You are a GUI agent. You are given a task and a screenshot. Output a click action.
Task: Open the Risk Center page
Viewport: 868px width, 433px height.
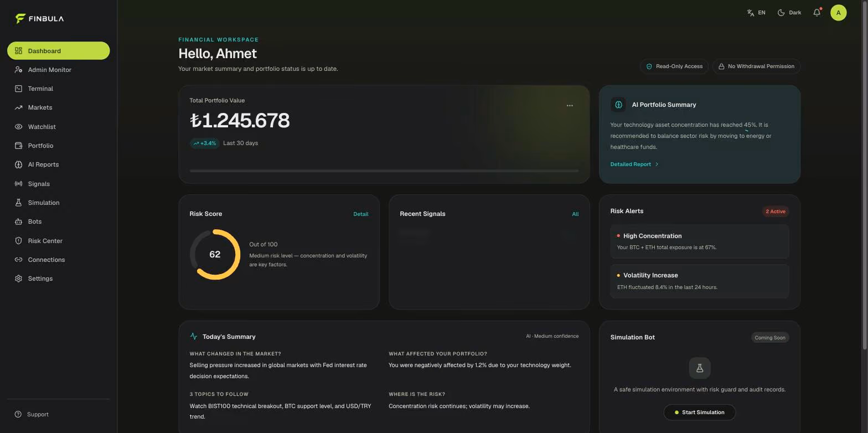(58, 241)
